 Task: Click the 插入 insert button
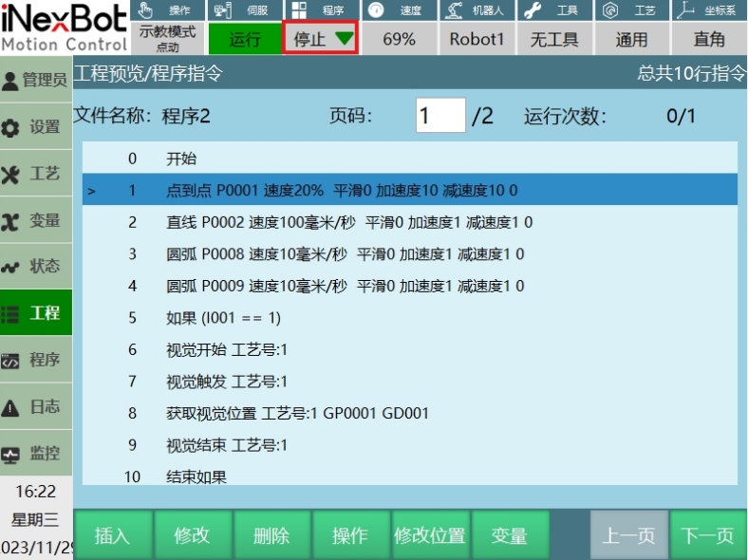pyautogui.click(x=112, y=535)
